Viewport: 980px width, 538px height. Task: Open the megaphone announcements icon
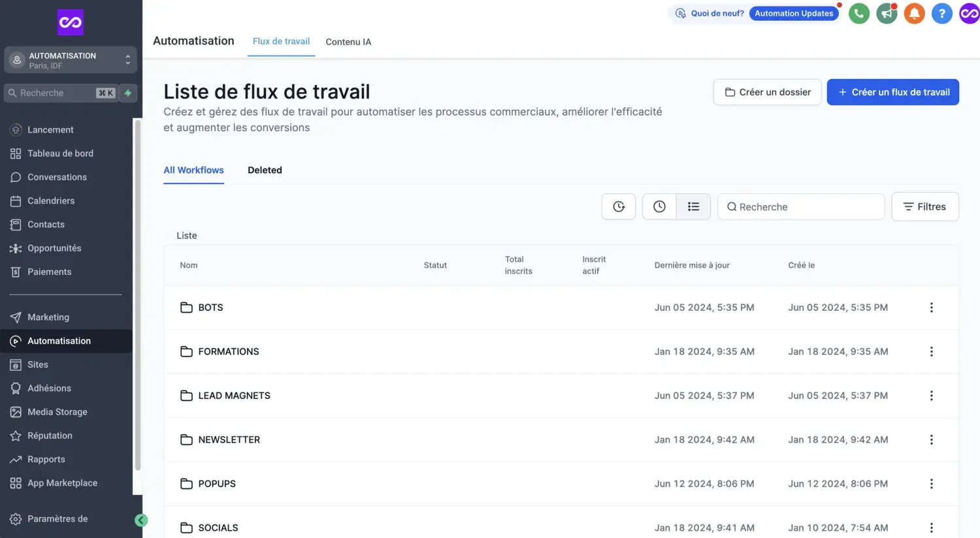coord(887,13)
